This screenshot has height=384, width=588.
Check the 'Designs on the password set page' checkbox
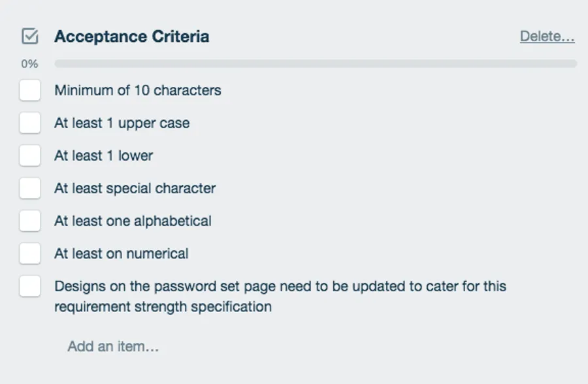pyautogui.click(x=30, y=287)
